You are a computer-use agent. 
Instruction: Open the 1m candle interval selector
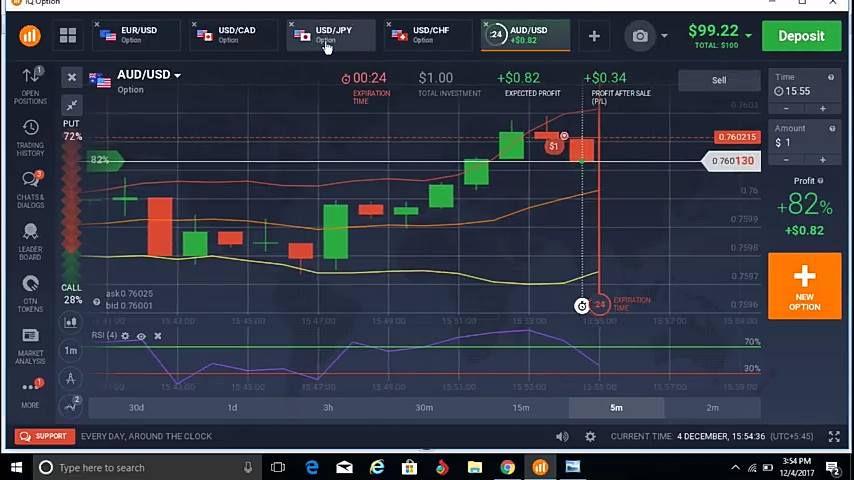71,350
